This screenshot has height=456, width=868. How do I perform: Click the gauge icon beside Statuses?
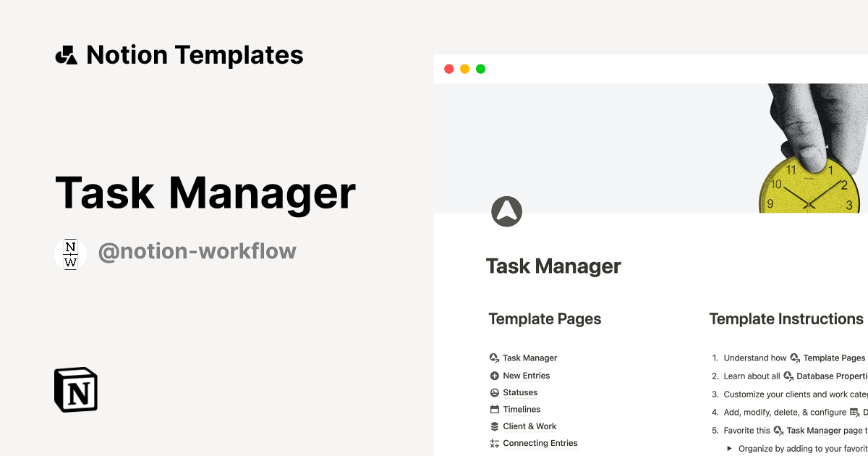point(493,392)
